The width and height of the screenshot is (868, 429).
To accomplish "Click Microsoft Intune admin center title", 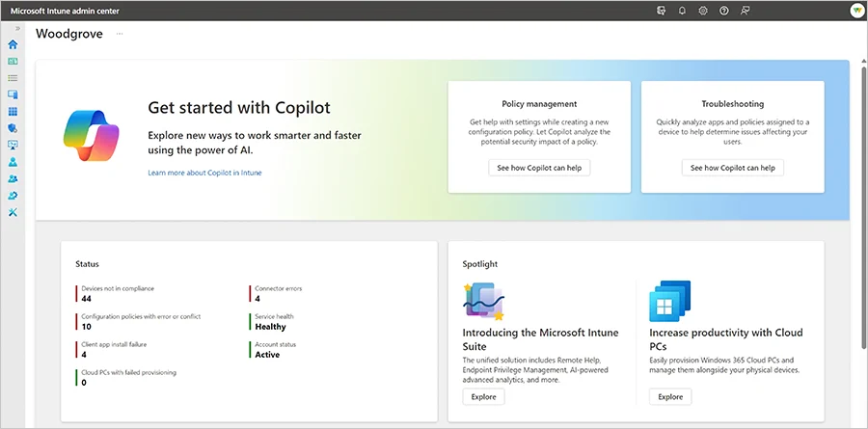I will pos(65,11).
